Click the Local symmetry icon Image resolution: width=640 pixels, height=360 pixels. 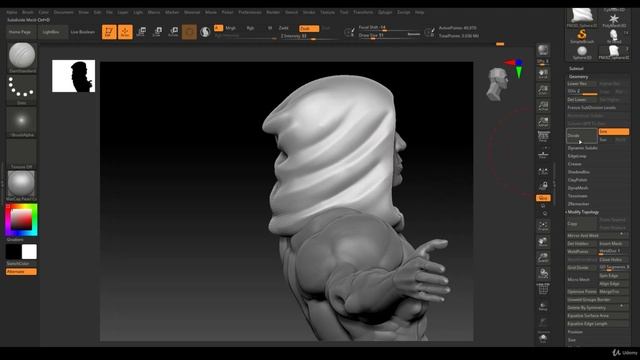point(543,171)
